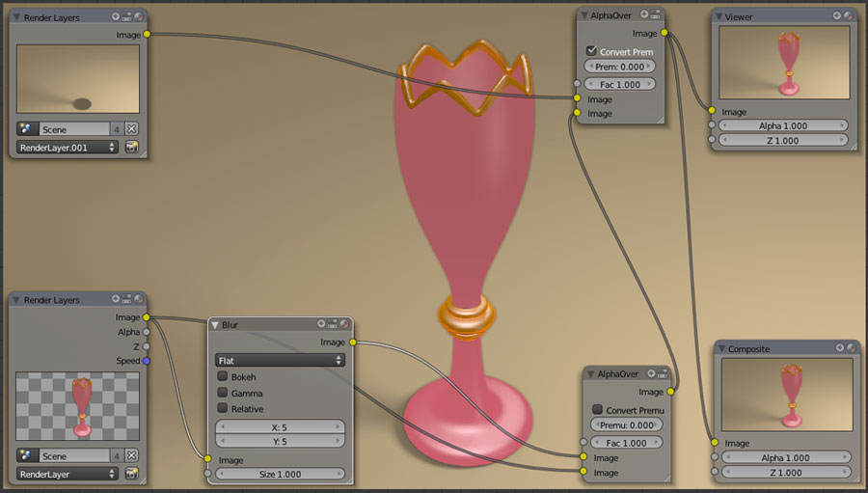Click the render button on RenderLayer.001 node
Viewport: 868px width, 493px height.
coord(132,148)
